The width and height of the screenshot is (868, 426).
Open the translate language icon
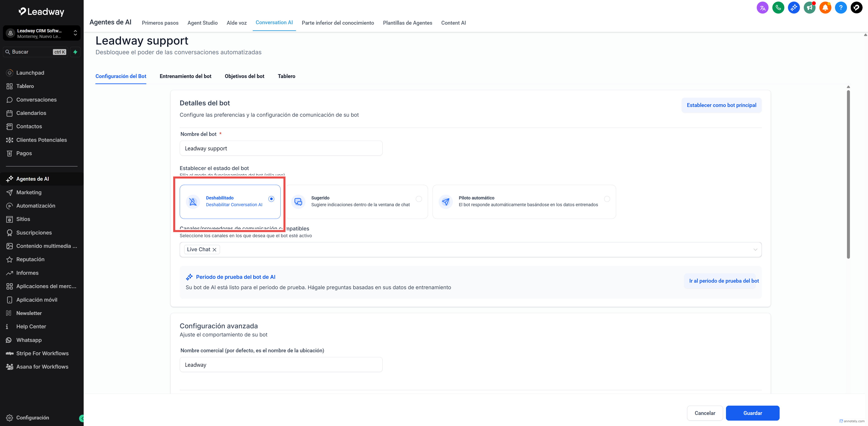762,7
